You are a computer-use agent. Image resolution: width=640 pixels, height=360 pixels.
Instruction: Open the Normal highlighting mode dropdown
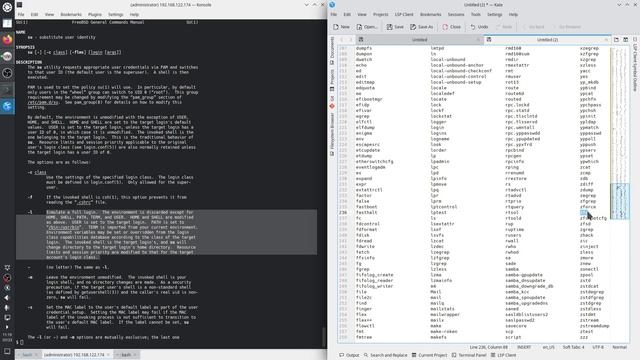pyautogui.click(x=619, y=347)
